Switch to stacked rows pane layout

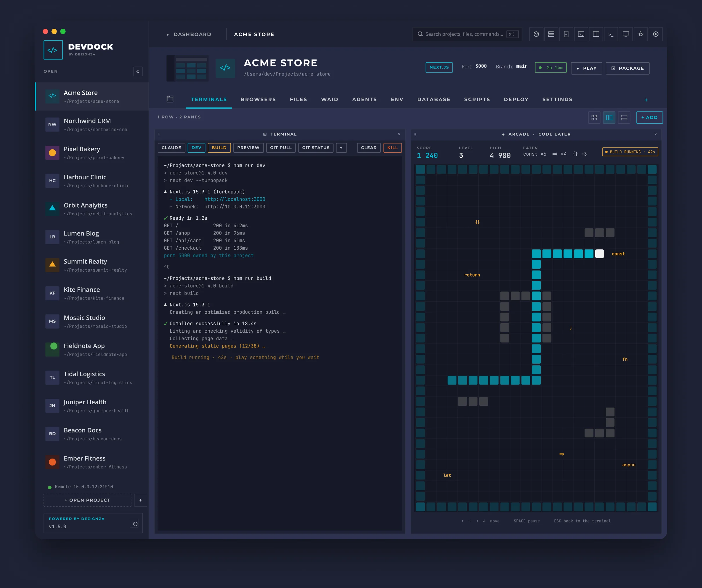624,118
